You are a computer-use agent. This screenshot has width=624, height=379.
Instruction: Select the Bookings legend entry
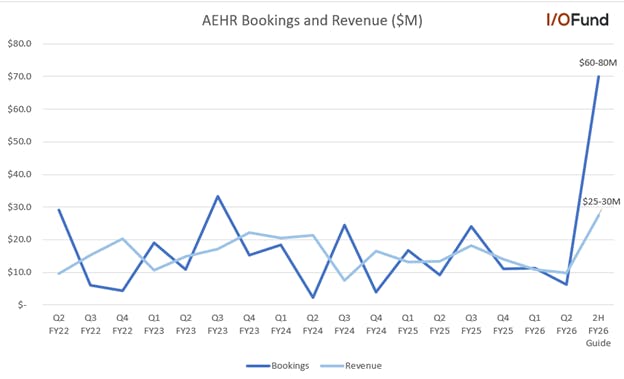(277, 365)
